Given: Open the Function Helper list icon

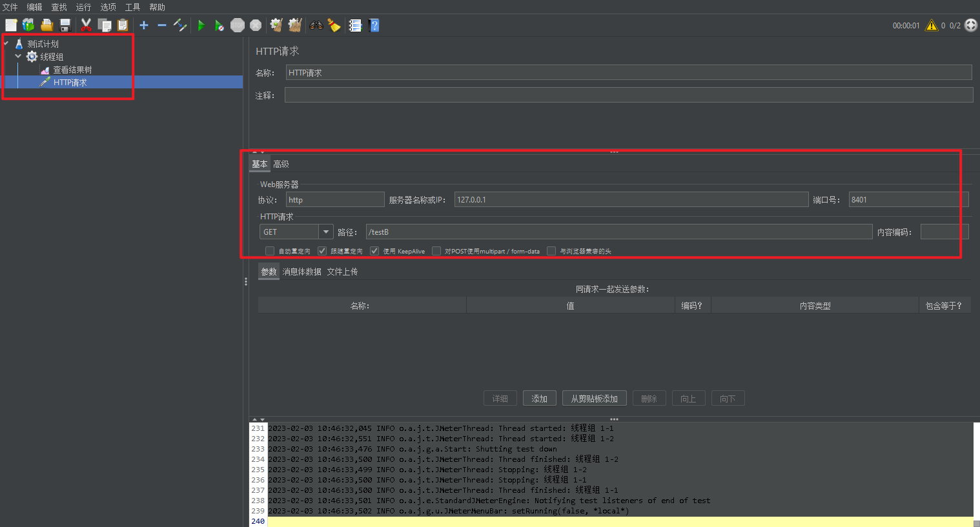Looking at the screenshot, I should click(355, 25).
